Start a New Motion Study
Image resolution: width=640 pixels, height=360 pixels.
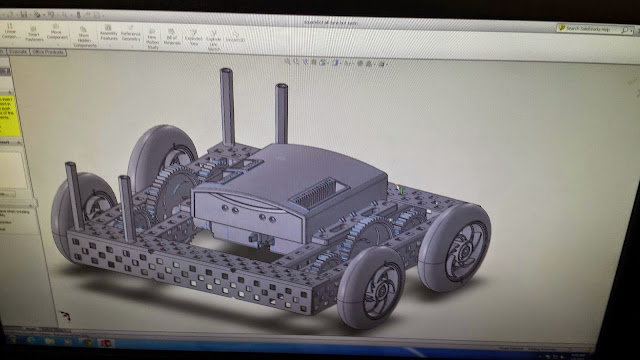(x=153, y=39)
